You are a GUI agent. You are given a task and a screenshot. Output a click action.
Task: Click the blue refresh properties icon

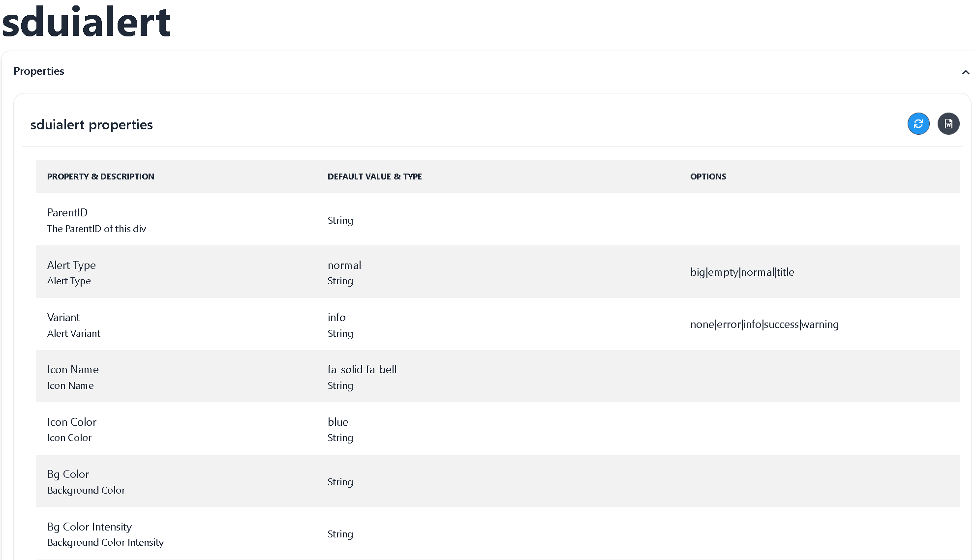click(918, 124)
